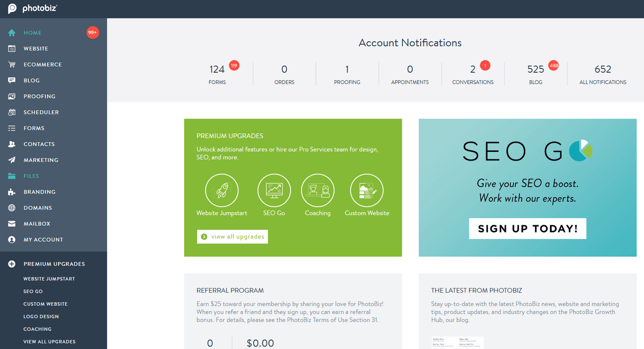
Task: Click the Premium Upgrades plus icon
Action: 12,264
